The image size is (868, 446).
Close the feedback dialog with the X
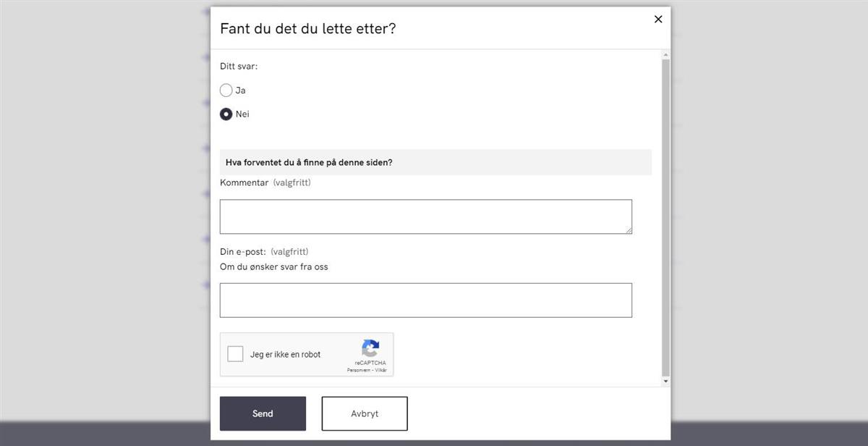click(658, 20)
